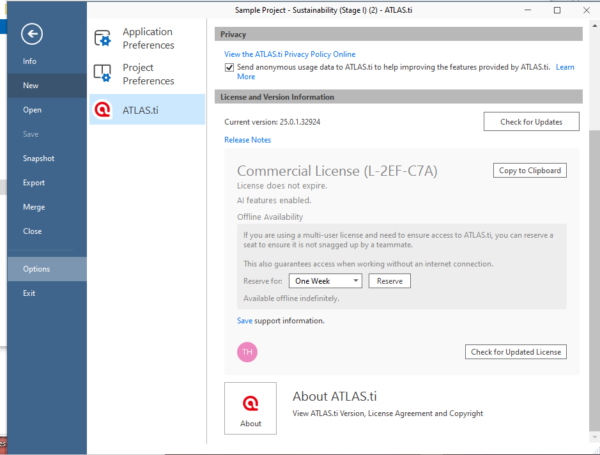The image size is (600, 455).
Task: Click the 'Available offline indefinitely.' text
Action: pyautogui.click(x=291, y=298)
